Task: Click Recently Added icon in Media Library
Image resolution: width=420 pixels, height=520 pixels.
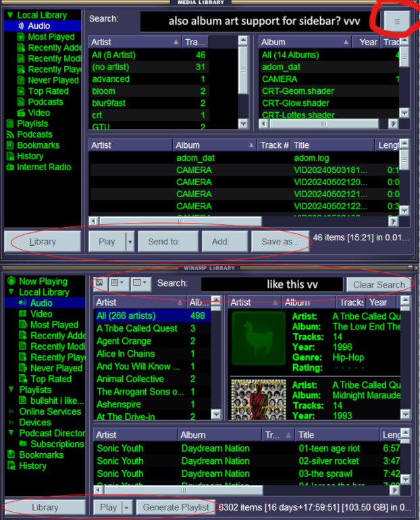Action: (21, 48)
